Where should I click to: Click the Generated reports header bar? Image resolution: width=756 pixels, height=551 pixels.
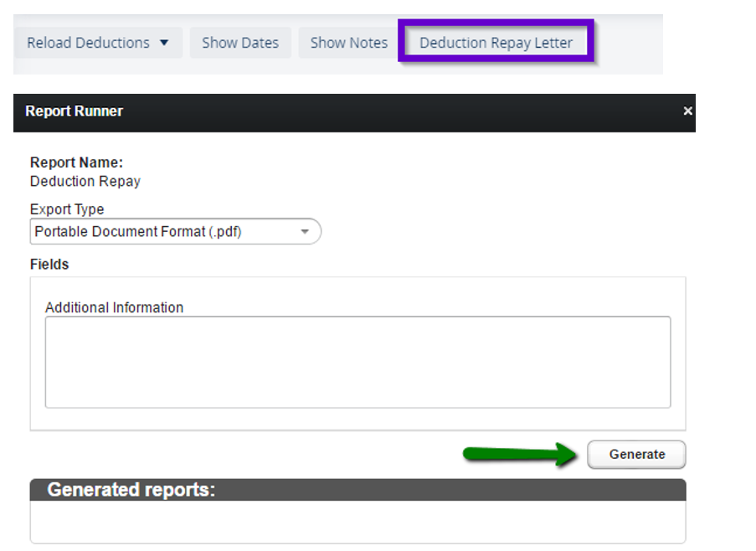357,490
